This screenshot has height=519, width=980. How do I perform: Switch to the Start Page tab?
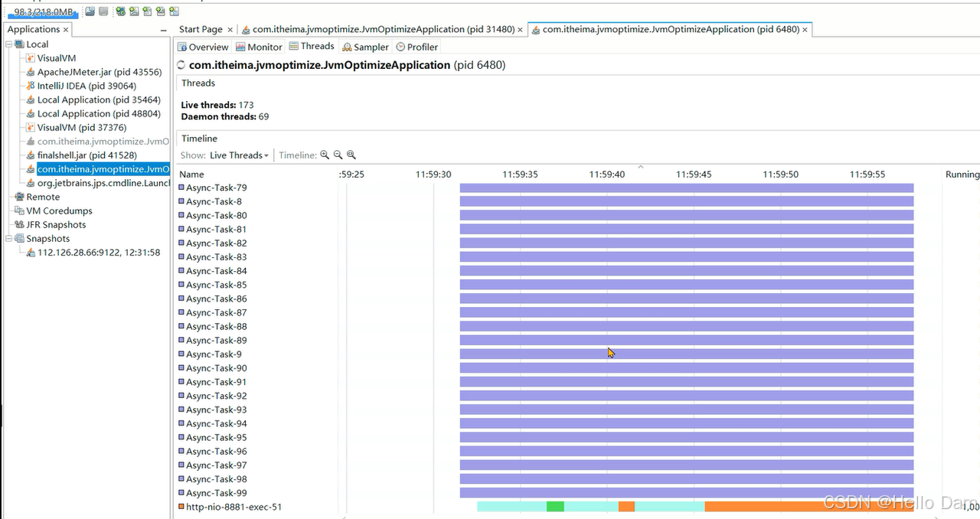[201, 29]
